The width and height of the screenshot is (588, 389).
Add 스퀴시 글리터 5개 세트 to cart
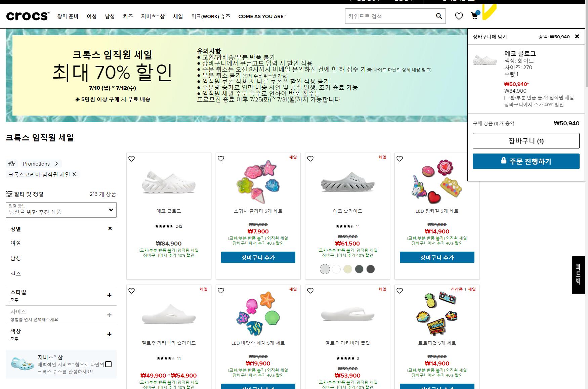click(x=258, y=257)
